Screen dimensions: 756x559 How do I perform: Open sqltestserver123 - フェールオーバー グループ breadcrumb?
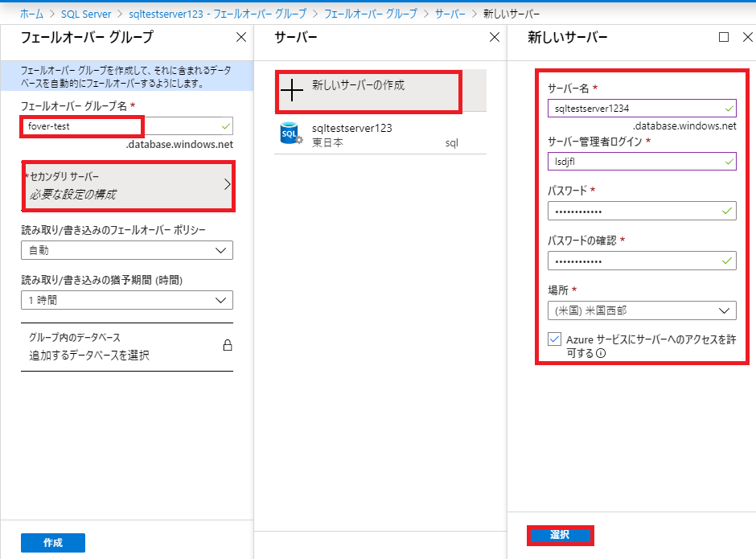217,14
